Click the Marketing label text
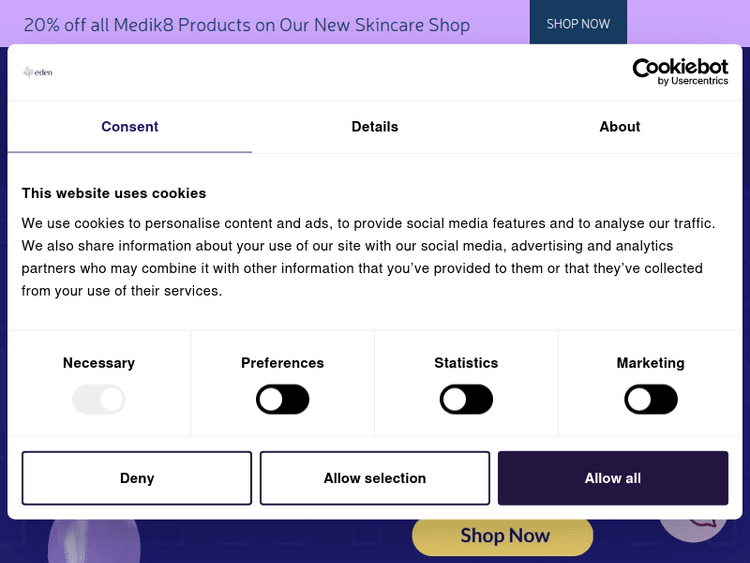 coord(651,363)
